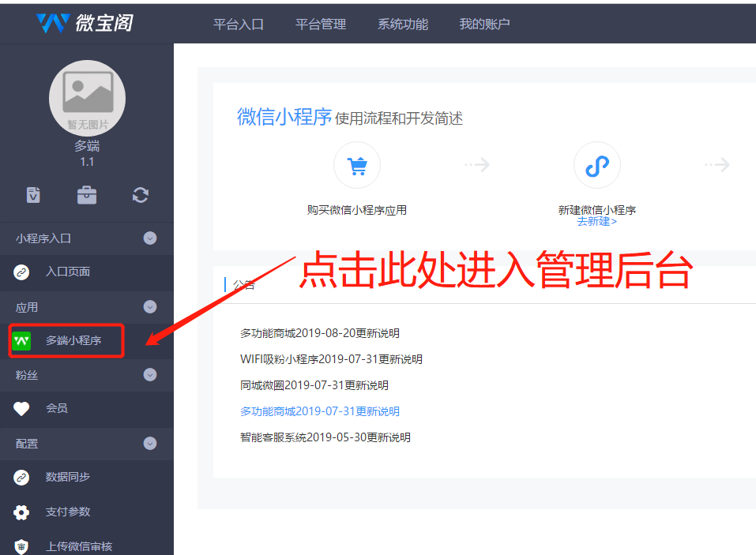Click the shopping cart icon for 购买微信小程序应用

coord(357,165)
